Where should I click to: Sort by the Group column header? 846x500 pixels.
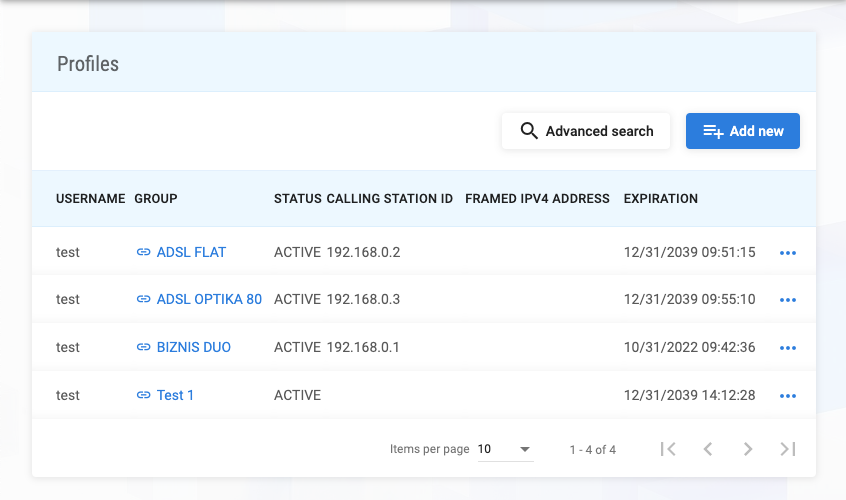(x=155, y=198)
